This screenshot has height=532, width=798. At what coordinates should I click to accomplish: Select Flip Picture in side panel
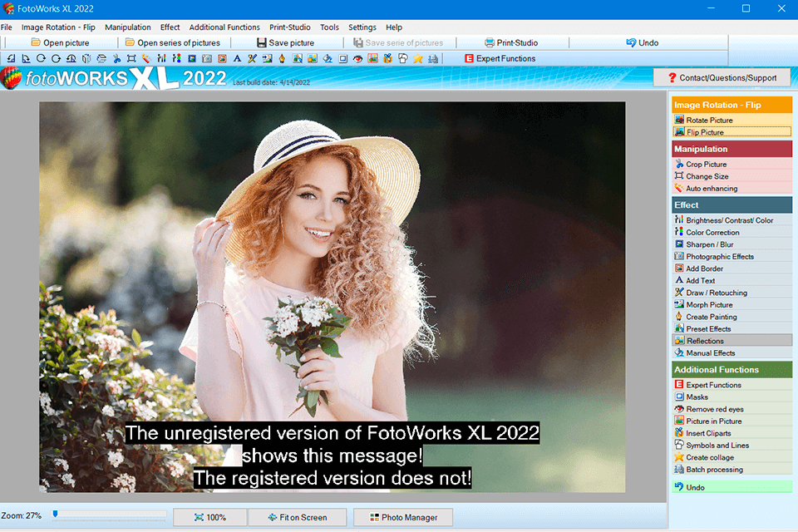coord(731,132)
